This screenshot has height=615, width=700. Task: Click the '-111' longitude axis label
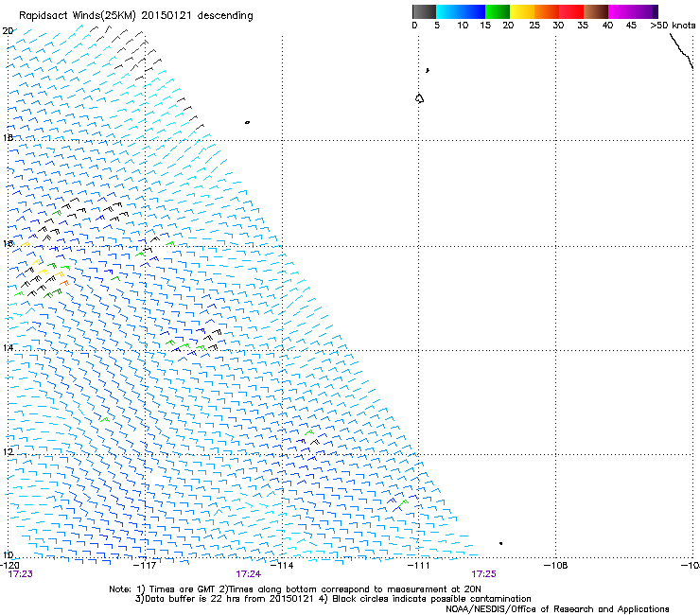click(x=419, y=566)
